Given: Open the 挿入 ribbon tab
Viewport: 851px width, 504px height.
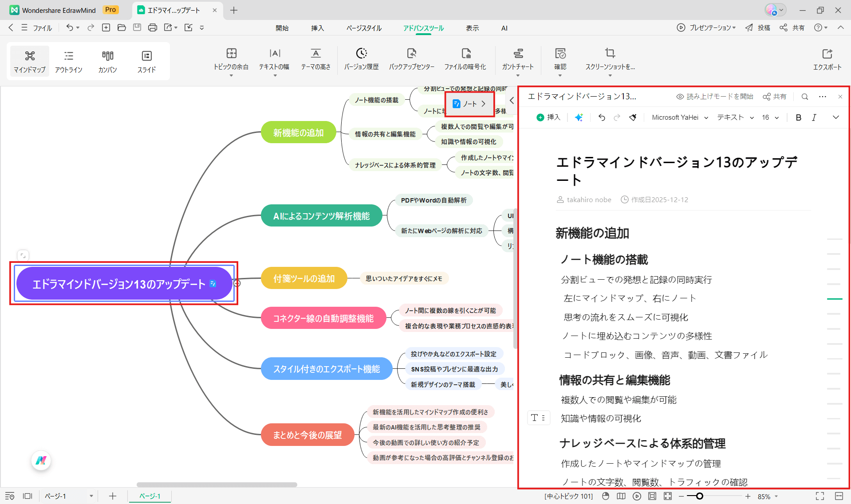Looking at the screenshot, I should click(317, 28).
